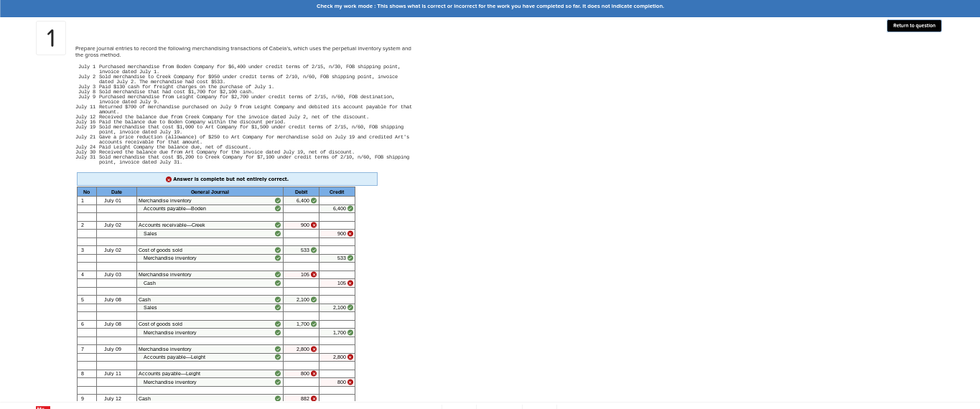Click green check beside the 2,100 debit
Screen dimensions: 980x409
coord(314,299)
